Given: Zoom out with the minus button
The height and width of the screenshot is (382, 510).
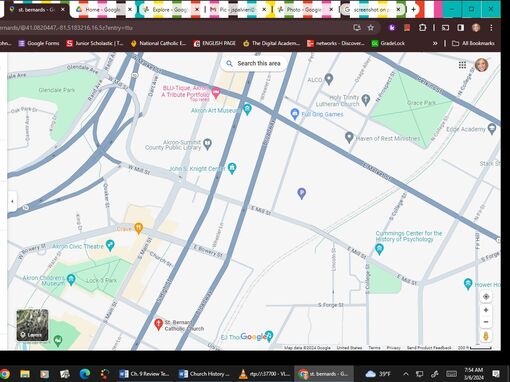Looking at the screenshot, I should [x=486, y=322].
